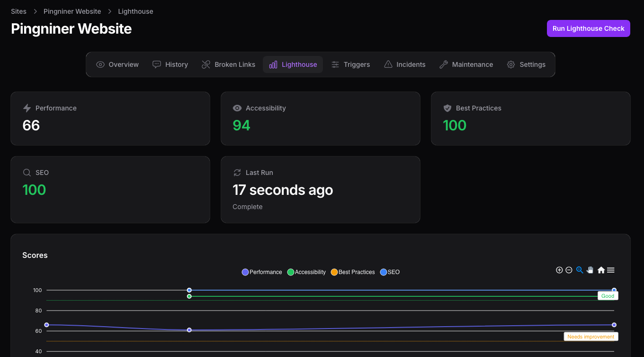Toggle the Accessibility series in chart legend

[306, 272]
